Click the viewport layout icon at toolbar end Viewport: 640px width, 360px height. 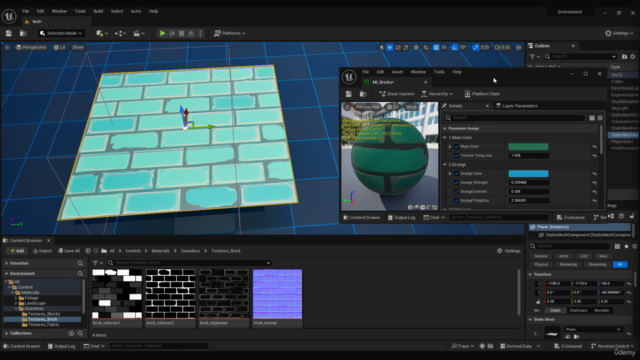(x=518, y=47)
